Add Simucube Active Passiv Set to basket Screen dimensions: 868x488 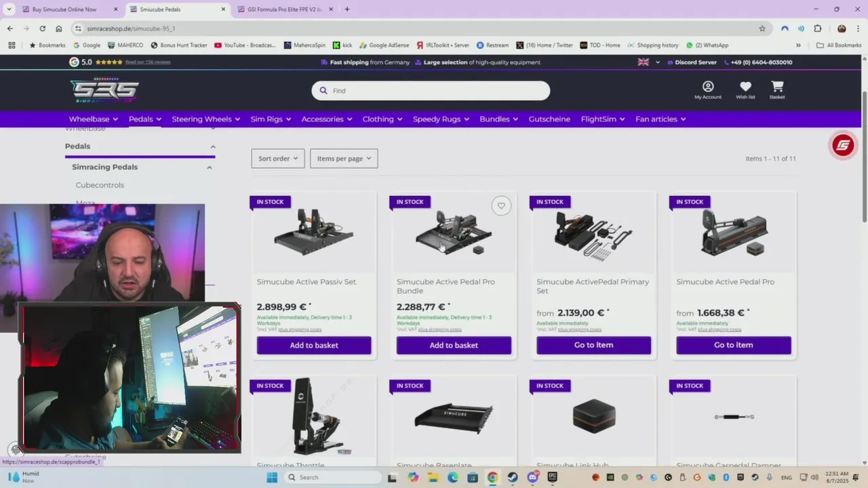click(314, 345)
